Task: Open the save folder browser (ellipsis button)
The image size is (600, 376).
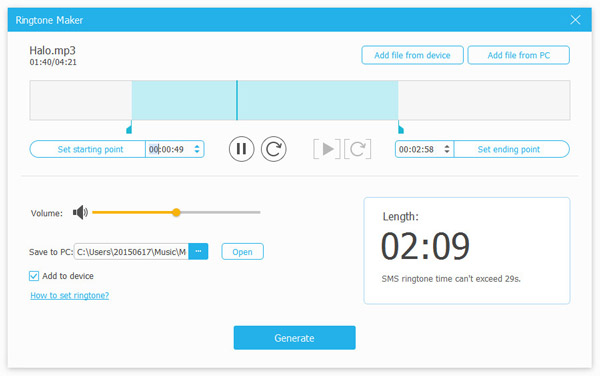Action: click(198, 251)
